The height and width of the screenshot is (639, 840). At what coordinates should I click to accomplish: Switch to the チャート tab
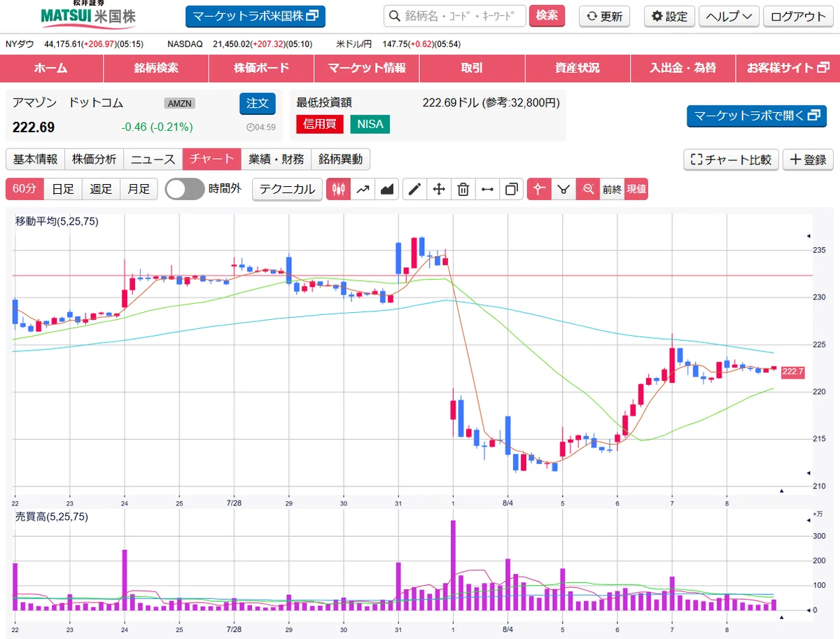212,159
